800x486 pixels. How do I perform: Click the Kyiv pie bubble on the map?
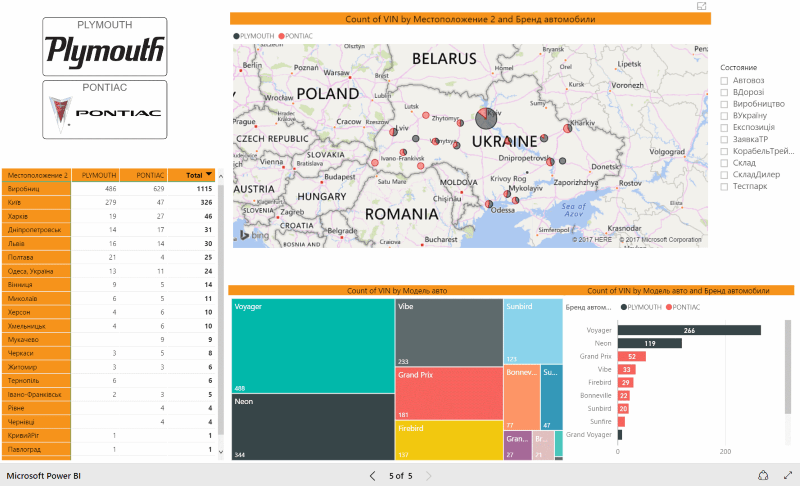(x=486, y=118)
